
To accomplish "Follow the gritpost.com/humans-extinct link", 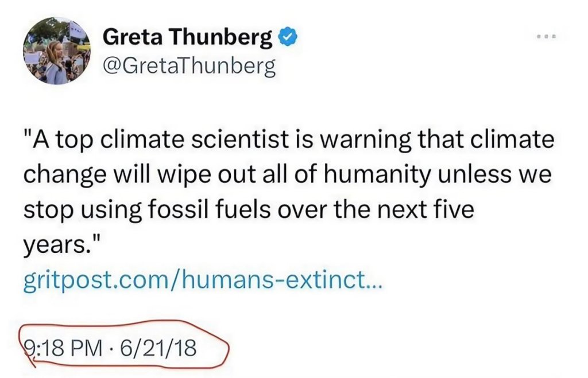I will tap(202, 281).
